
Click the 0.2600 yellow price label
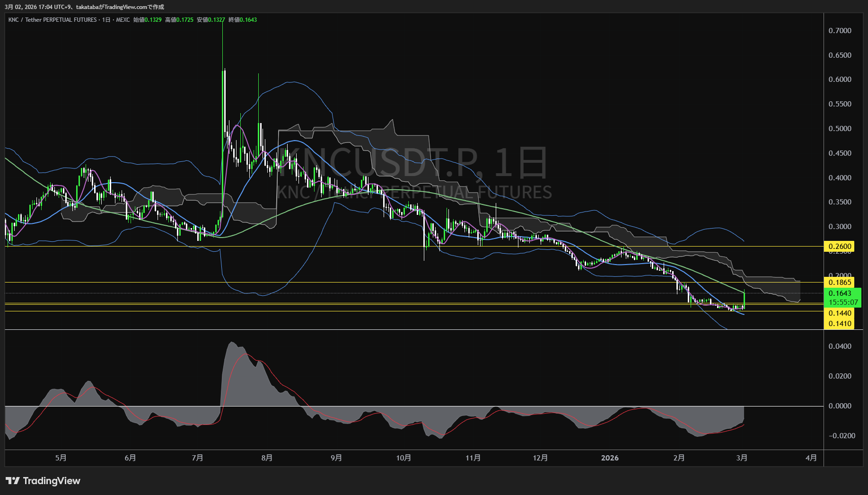click(x=840, y=246)
